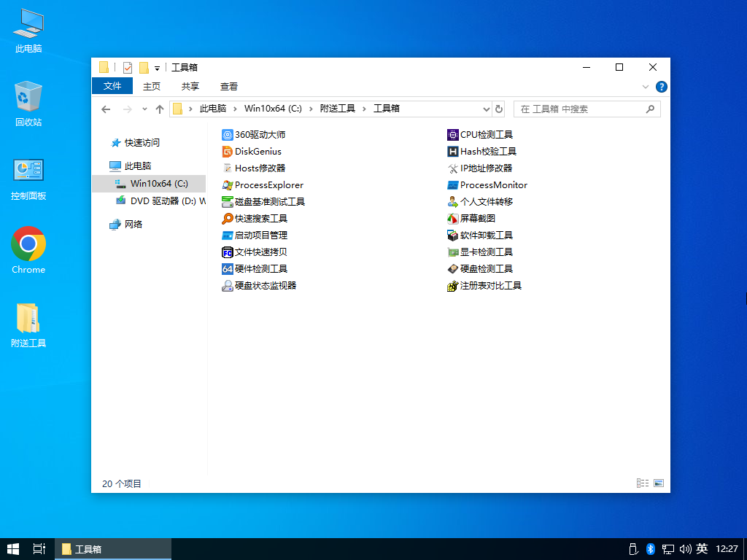Click the properties quick access toolbar icon
Screen dimensions: 747x560
tap(127, 68)
